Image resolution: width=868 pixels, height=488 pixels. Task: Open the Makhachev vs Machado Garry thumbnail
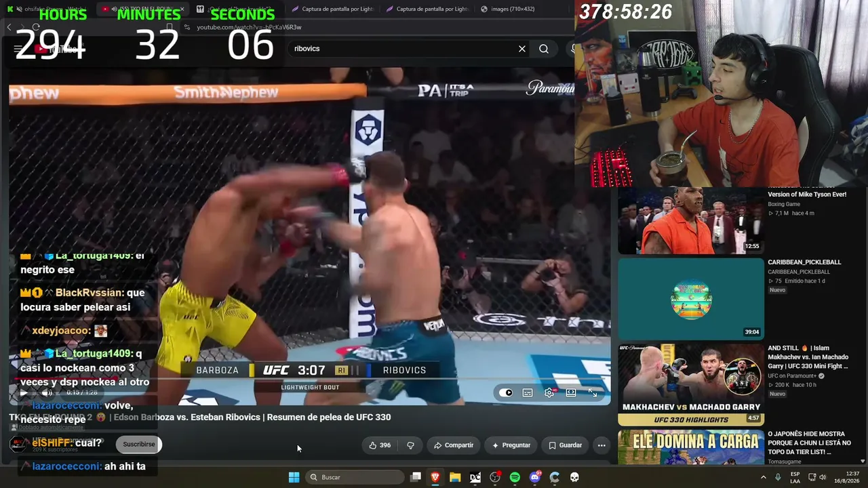click(691, 384)
